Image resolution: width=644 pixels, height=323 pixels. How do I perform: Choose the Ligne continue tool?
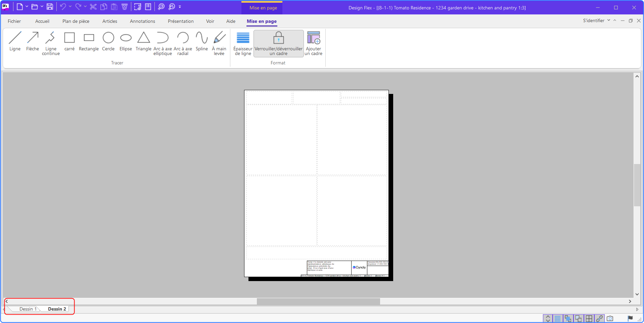point(51,44)
